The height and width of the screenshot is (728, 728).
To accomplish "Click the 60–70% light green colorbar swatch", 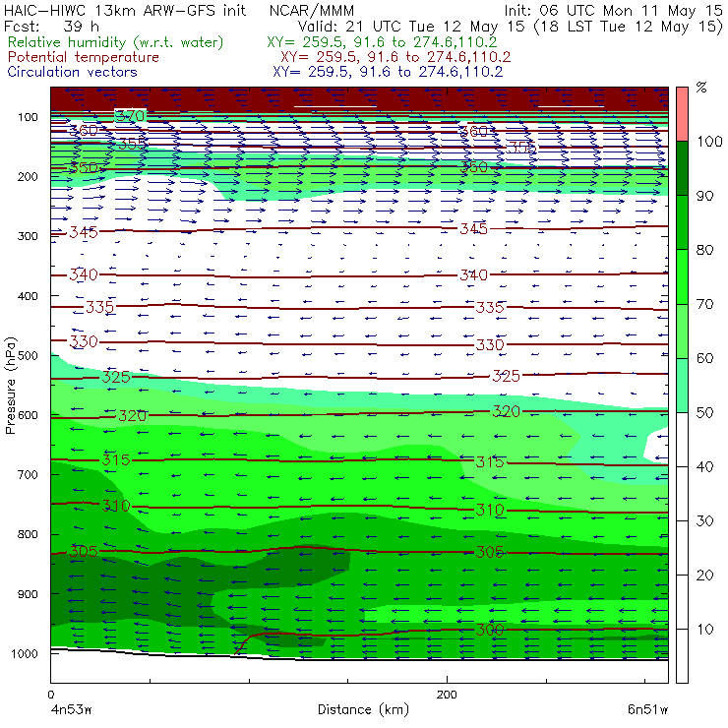I will click(x=682, y=331).
